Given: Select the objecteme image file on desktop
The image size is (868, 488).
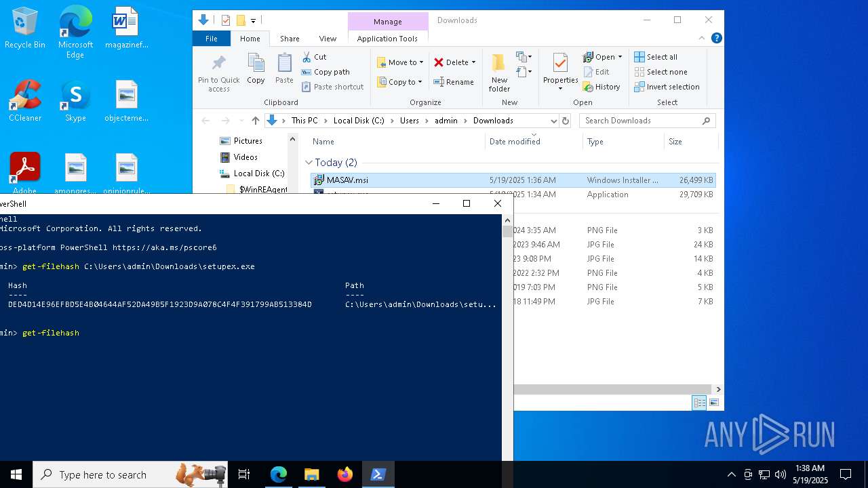Looking at the screenshot, I should coord(126,101).
